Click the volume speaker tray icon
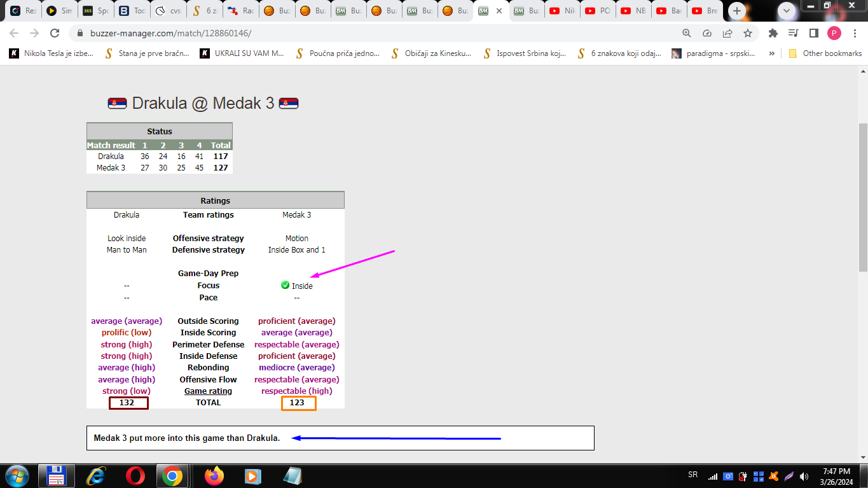Screen dimensions: 868x488 coord(804,476)
